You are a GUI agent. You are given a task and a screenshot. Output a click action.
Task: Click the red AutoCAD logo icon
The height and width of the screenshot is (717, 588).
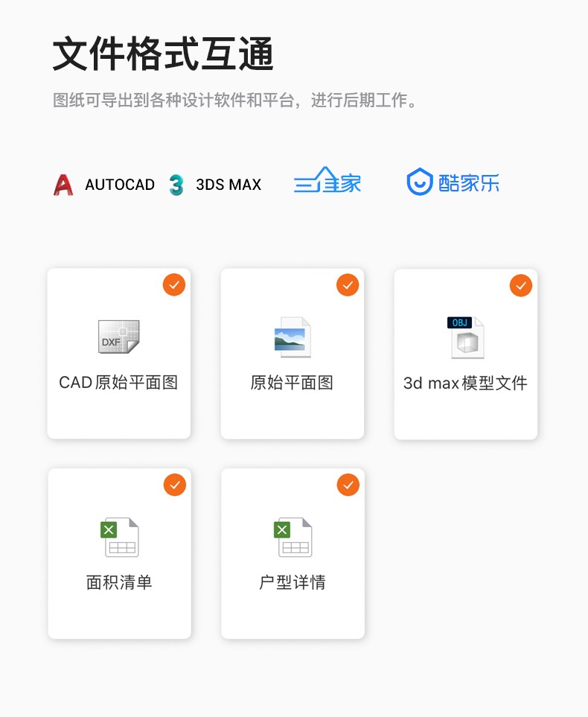coord(63,185)
